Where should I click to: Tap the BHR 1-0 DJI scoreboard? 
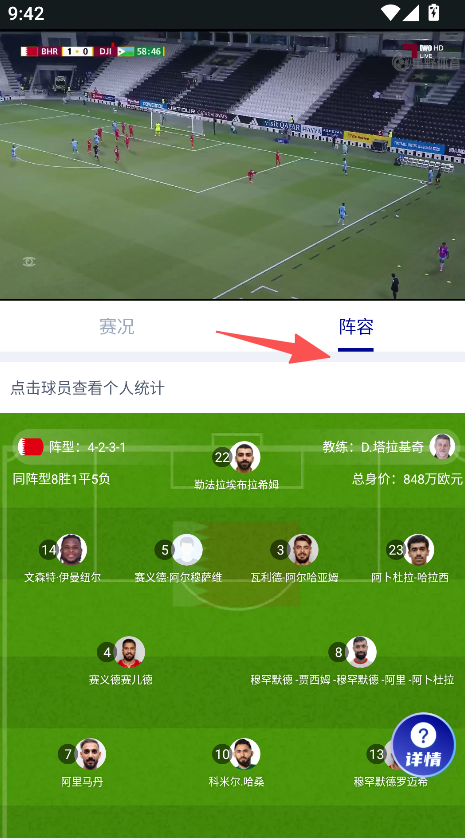[x=93, y=51]
